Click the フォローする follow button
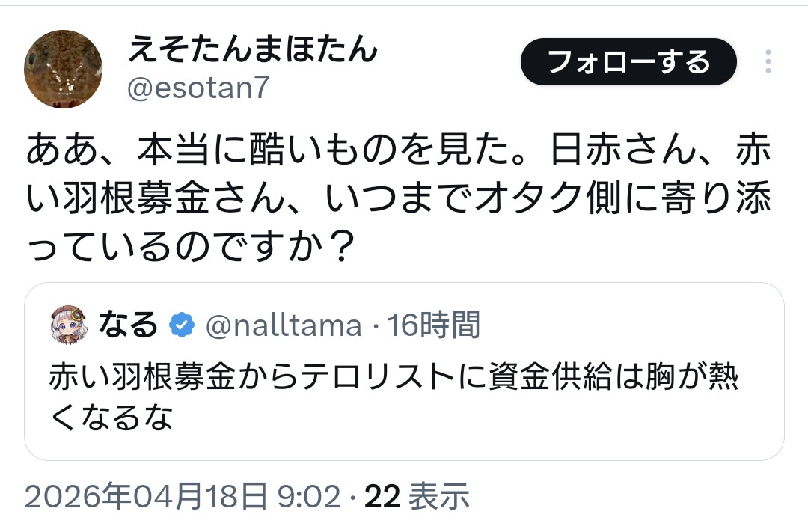The width and height of the screenshot is (808, 532). click(x=628, y=61)
